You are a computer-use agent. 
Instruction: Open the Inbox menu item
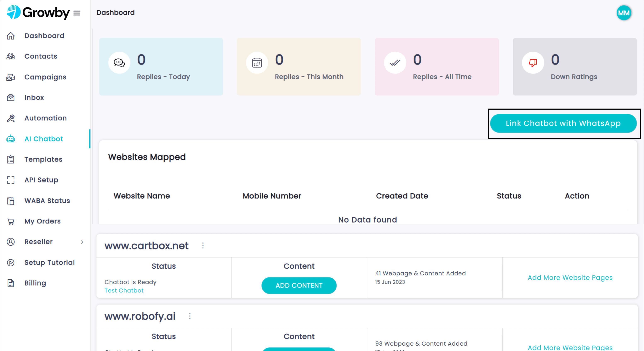tap(34, 98)
